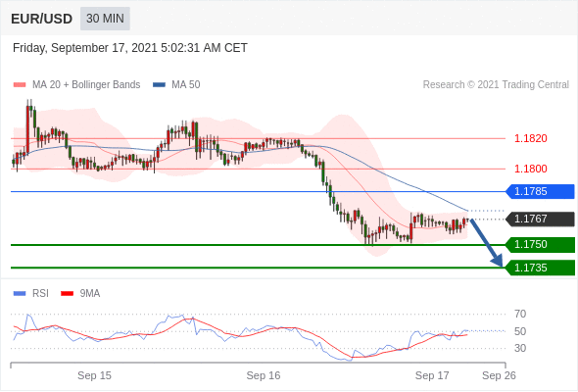Viewport: 578px width, 392px height.
Task: Click the RSI 70 level label
Action: pos(520,315)
